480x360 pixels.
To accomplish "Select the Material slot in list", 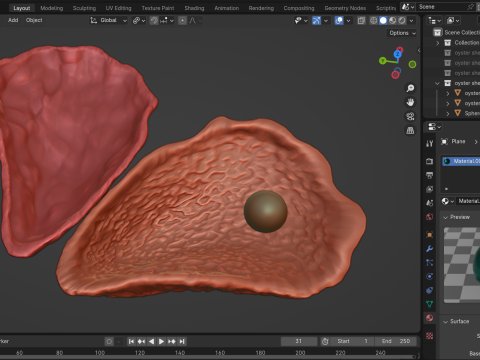I will (x=461, y=161).
